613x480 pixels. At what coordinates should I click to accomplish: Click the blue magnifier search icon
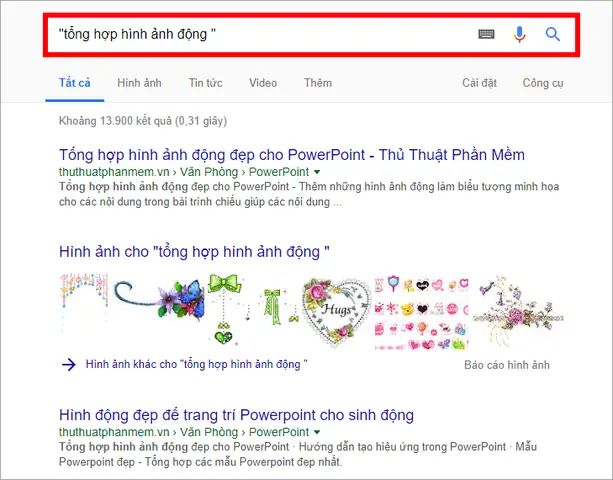[x=552, y=34]
